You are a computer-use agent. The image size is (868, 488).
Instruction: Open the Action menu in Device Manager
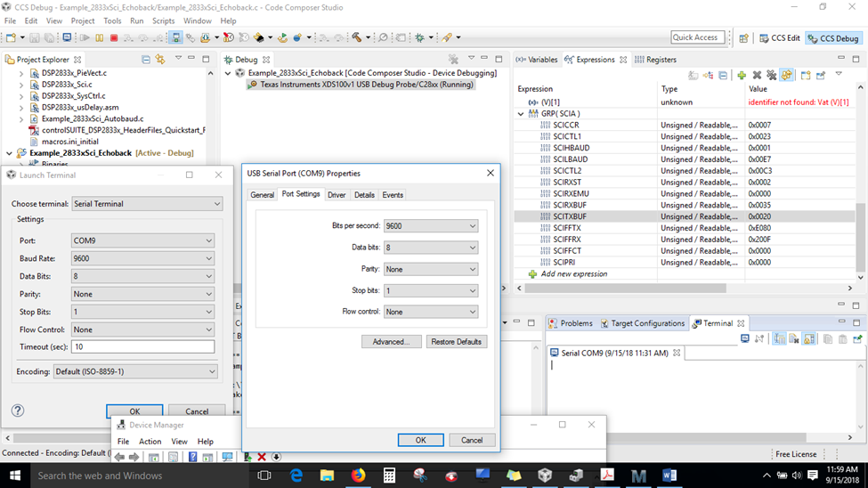tap(150, 442)
